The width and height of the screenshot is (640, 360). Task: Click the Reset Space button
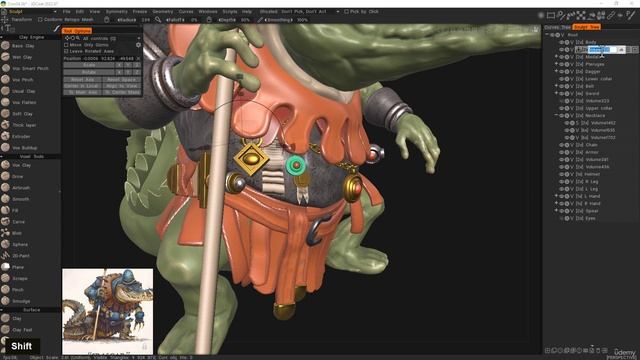[122, 80]
